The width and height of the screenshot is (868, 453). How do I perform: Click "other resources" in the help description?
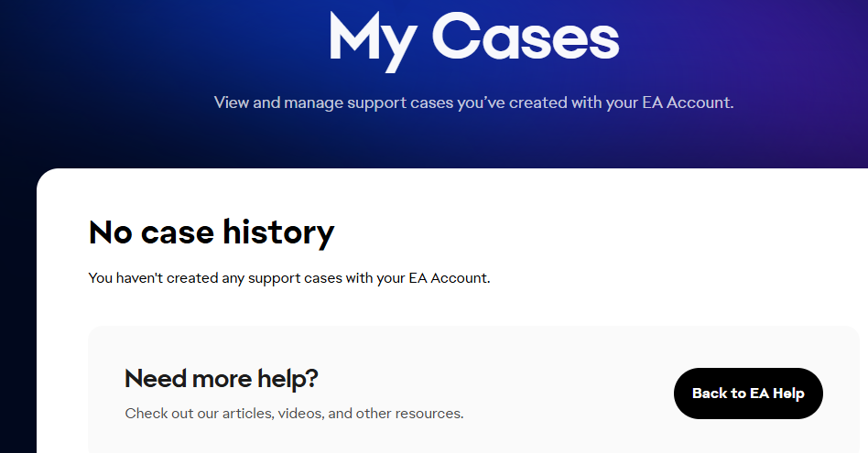click(409, 414)
